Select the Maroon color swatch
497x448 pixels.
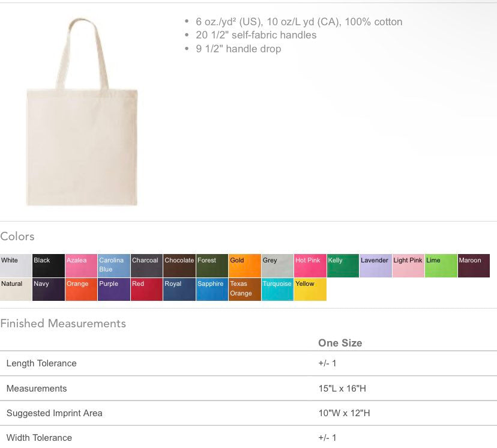(474, 266)
